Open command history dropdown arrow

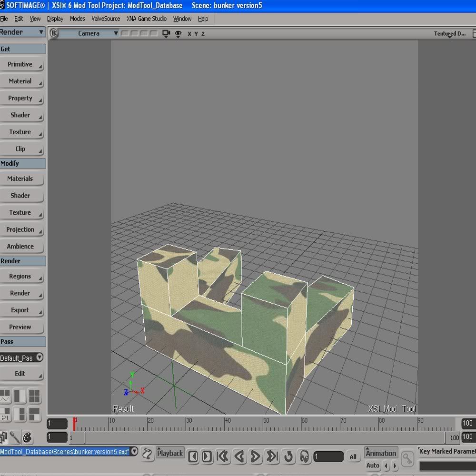click(x=135, y=451)
